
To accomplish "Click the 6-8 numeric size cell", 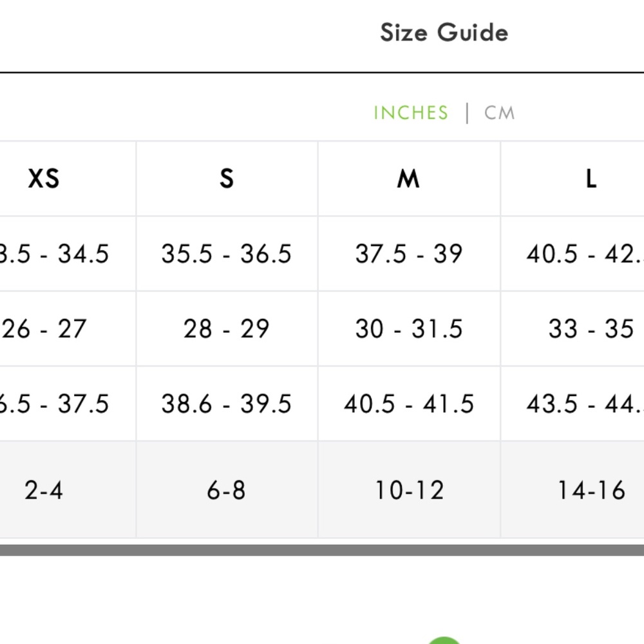I will [x=227, y=489].
